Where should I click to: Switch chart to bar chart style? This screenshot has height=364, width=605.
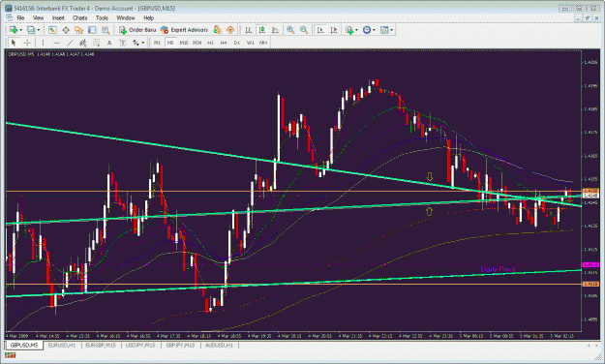[x=249, y=30]
